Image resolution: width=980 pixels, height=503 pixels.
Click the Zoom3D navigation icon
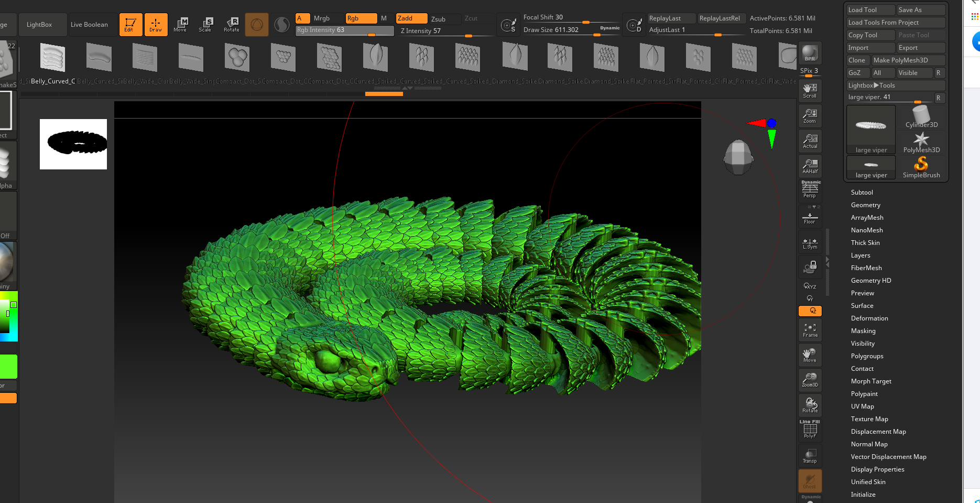(810, 380)
